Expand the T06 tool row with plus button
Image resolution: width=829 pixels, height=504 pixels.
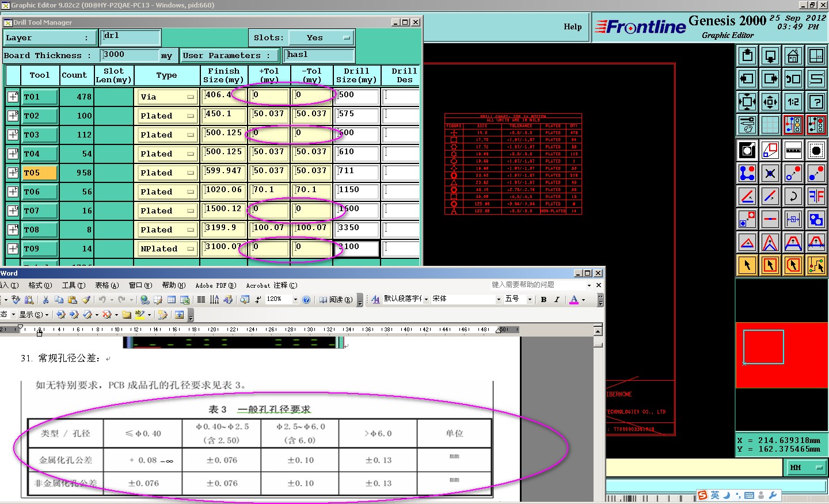13,192
